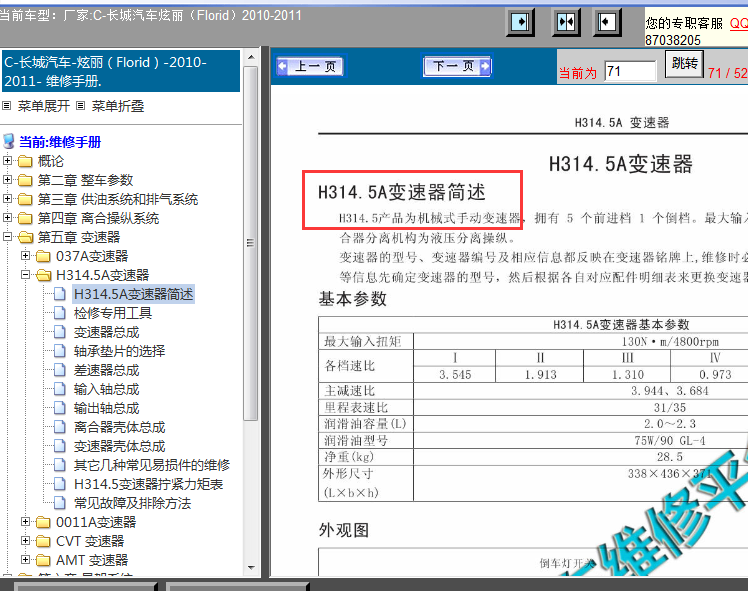Select 第三章 供油系统和排气系统 folder icon
Viewport: 748px width, 591px height.
pyautogui.click(x=25, y=199)
